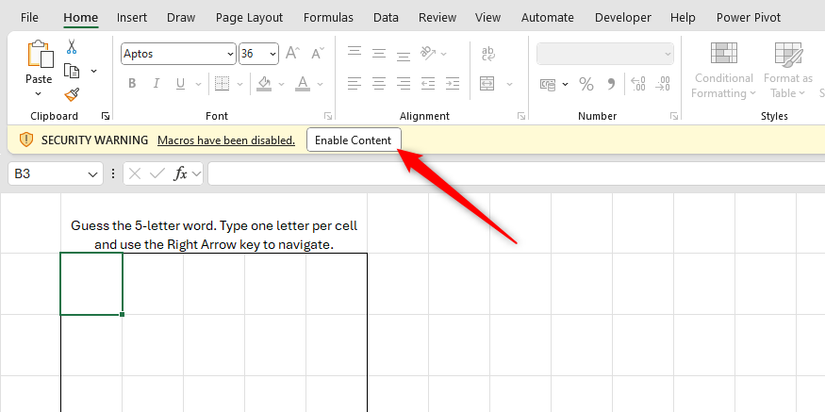Click Increase Decimal icon
The height and width of the screenshot is (412, 825).
click(638, 84)
